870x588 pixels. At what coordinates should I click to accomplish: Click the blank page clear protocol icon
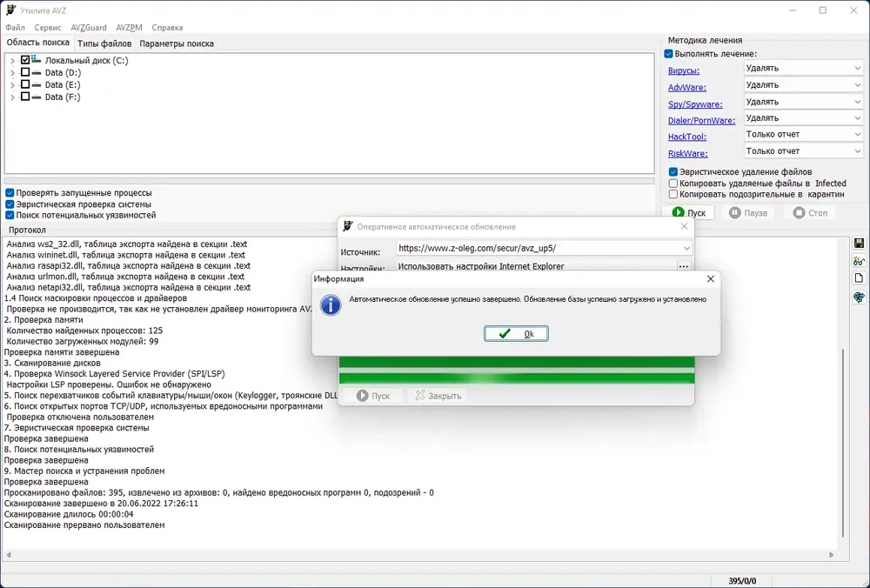tap(859, 278)
